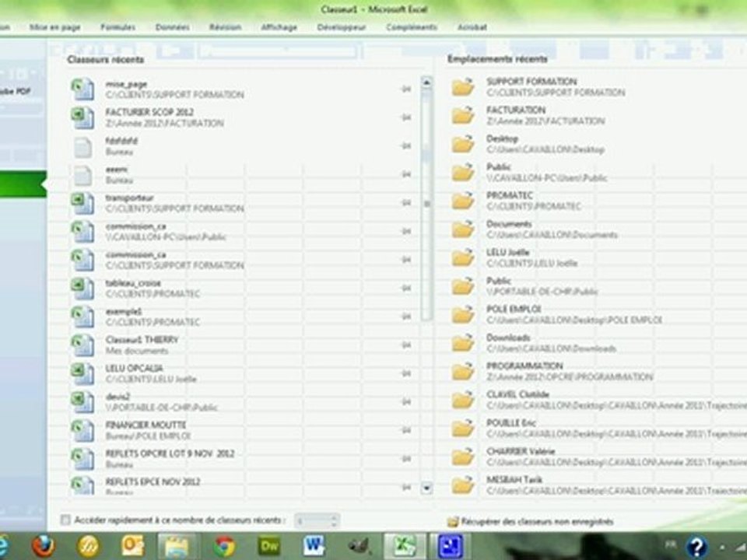Pin fdsfdsfd to the recent list
747x560 pixels.
[406, 146]
